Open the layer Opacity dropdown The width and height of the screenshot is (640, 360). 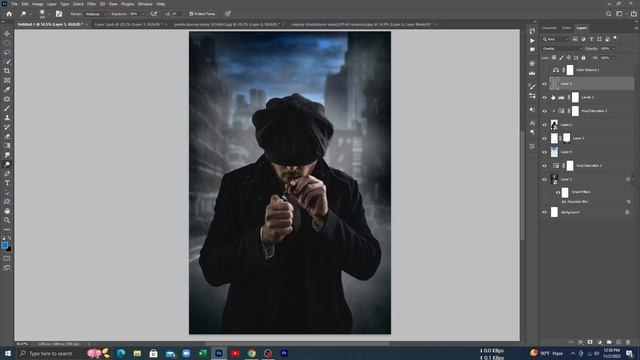pyautogui.click(x=613, y=49)
